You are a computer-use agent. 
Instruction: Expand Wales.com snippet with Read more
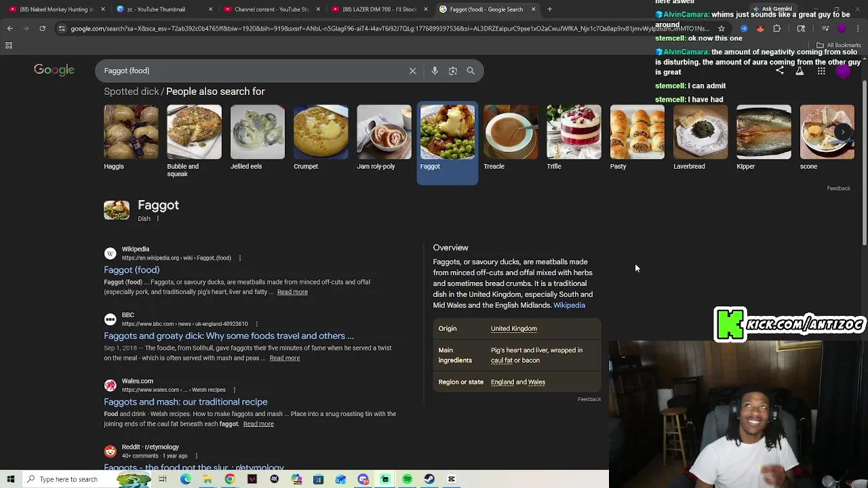point(258,424)
